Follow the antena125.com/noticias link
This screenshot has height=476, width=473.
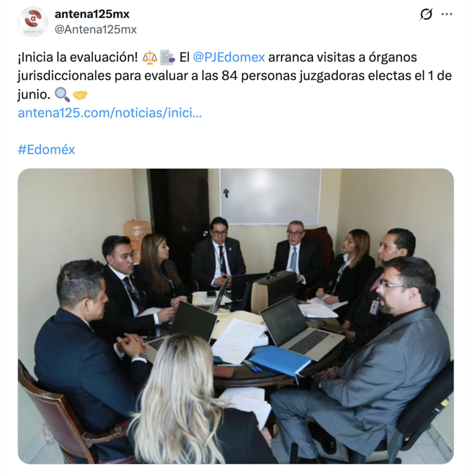[x=110, y=113]
